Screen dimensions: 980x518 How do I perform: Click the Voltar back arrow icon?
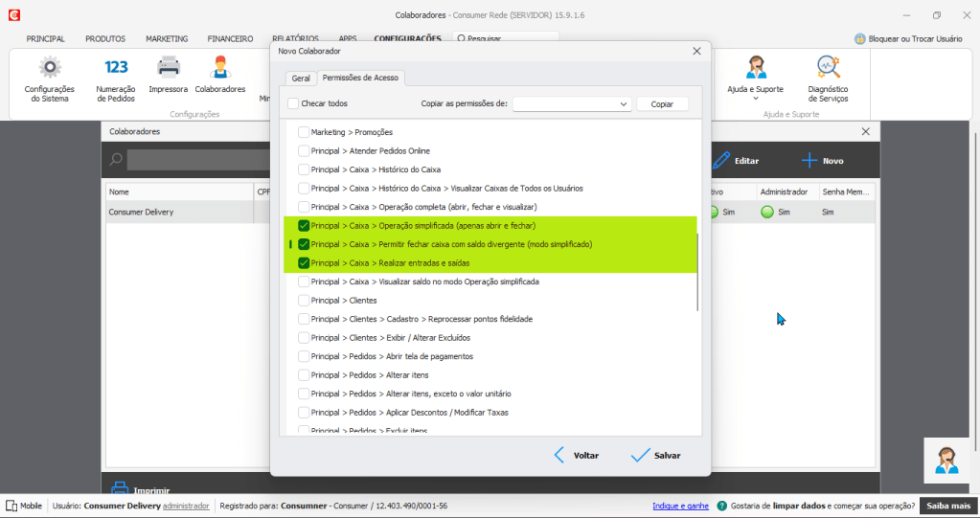tap(558, 455)
